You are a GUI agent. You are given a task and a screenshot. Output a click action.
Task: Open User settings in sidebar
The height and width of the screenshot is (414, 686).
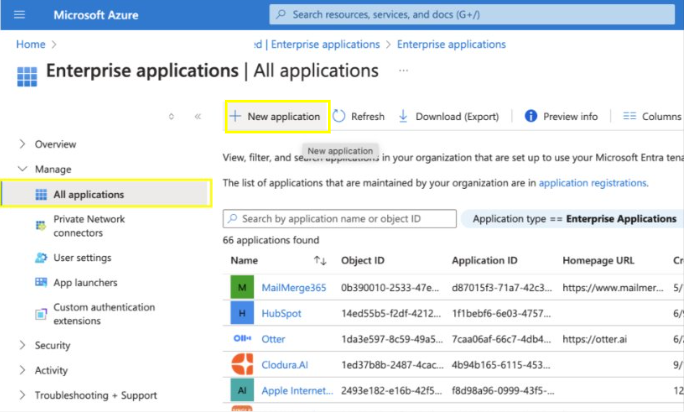tap(82, 258)
